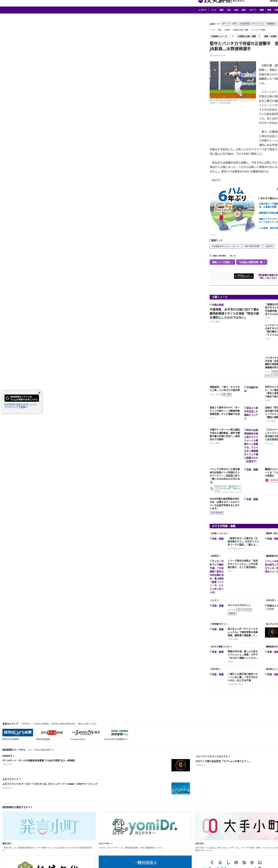Open The Japan News logo
278x868 pixels.
86,733
